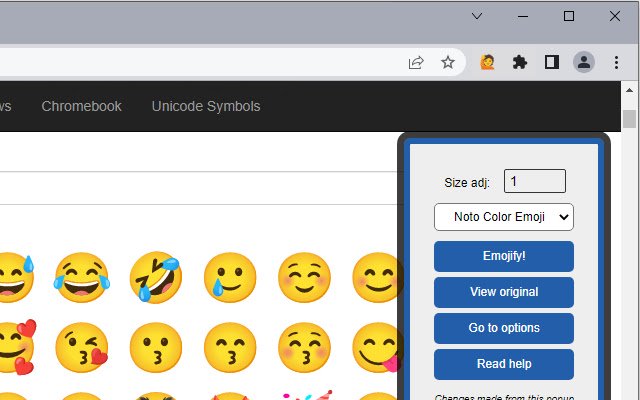Maximize the browser window
This screenshot has height=400, width=640.
click(x=569, y=16)
